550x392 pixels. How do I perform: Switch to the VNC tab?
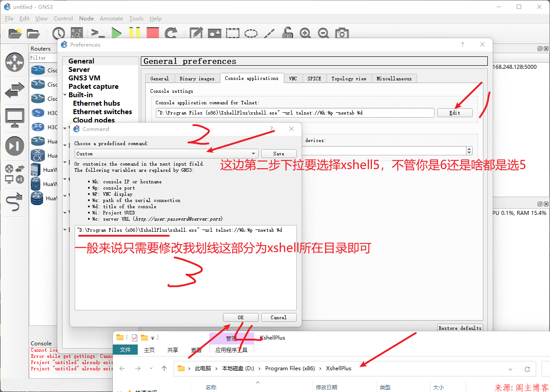tap(293, 79)
